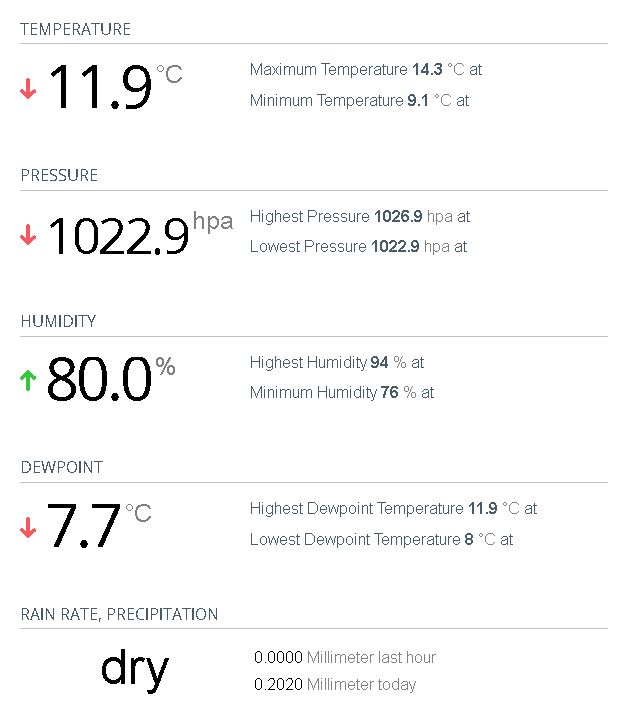623x716 pixels.
Task: Click the green up arrow beside humidity
Action: tap(28, 380)
